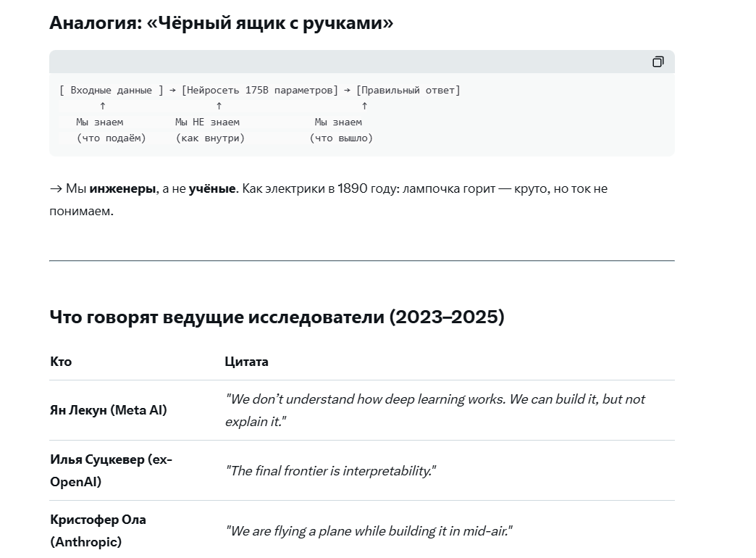Click the "Кто" column header

click(x=61, y=361)
